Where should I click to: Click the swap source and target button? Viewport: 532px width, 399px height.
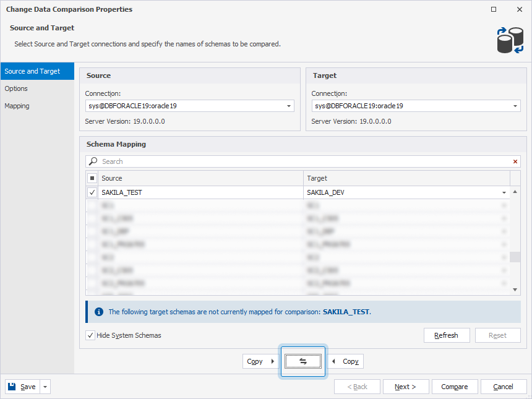point(303,361)
